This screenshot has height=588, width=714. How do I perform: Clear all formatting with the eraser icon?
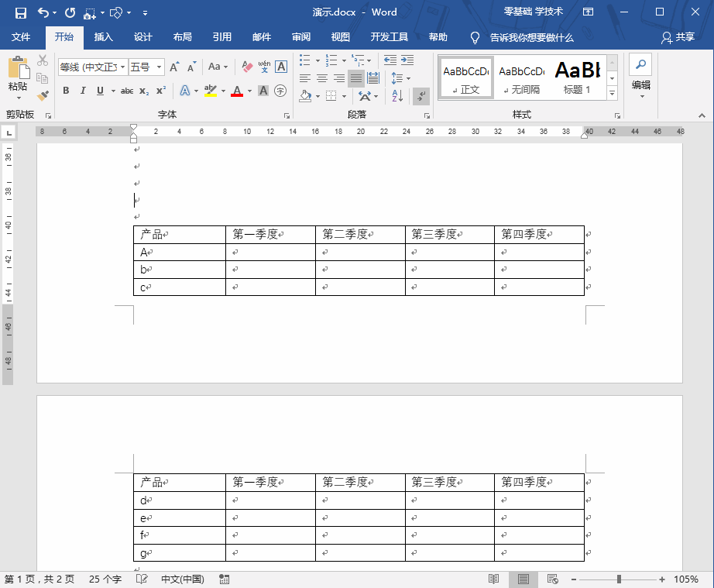(x=247, y=67)
